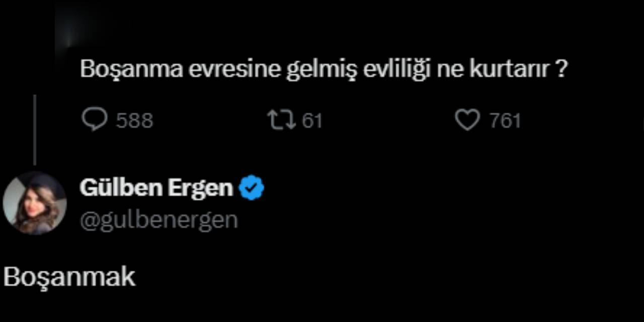
Task: View the 761 likes count
Action: pyautogui.click(x=505, y=121)
